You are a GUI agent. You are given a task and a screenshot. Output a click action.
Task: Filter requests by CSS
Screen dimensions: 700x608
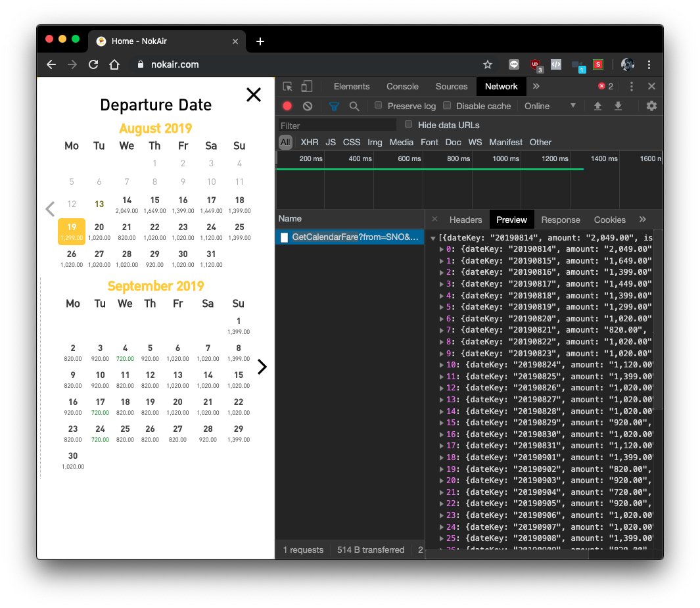point(352,143)
